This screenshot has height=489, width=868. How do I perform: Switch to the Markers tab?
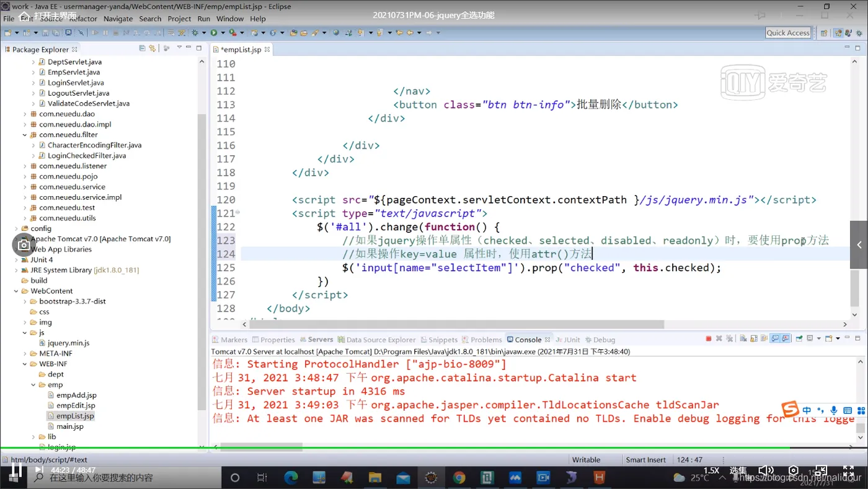click(229, 339)
